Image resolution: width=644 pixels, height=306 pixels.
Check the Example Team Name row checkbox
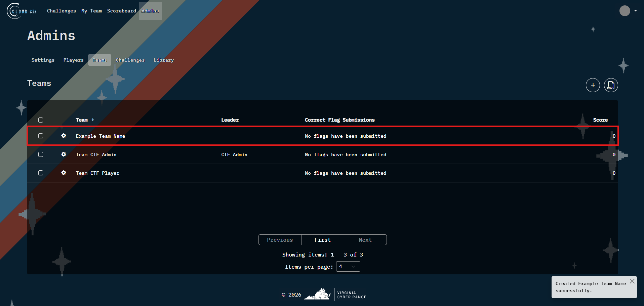coord(41,136)
